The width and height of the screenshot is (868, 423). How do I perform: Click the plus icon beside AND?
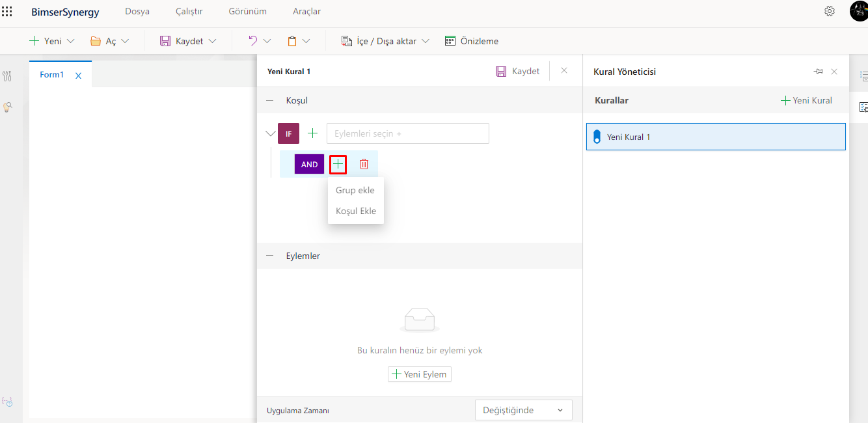[x=338, y=164]
